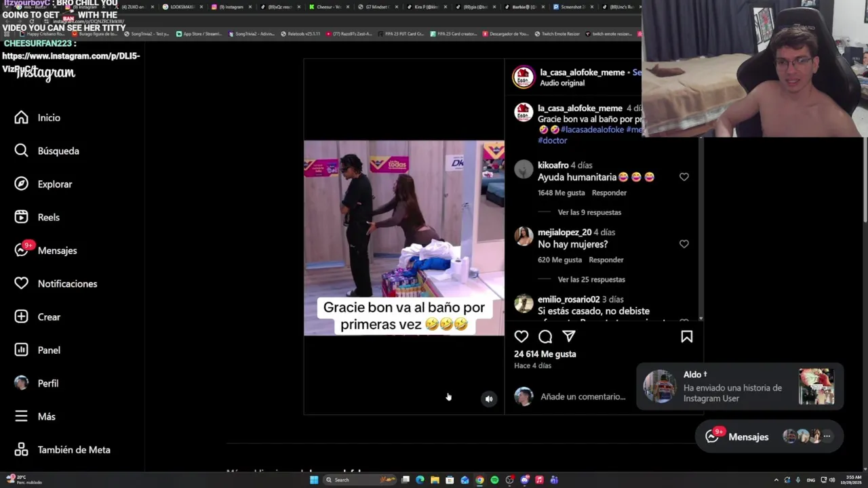Open Explorar compass icon

tap(22, 184)
